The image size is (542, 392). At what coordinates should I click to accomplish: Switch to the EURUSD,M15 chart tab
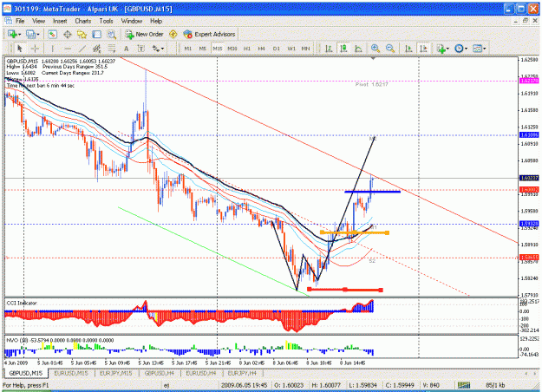tap(71, 373)
